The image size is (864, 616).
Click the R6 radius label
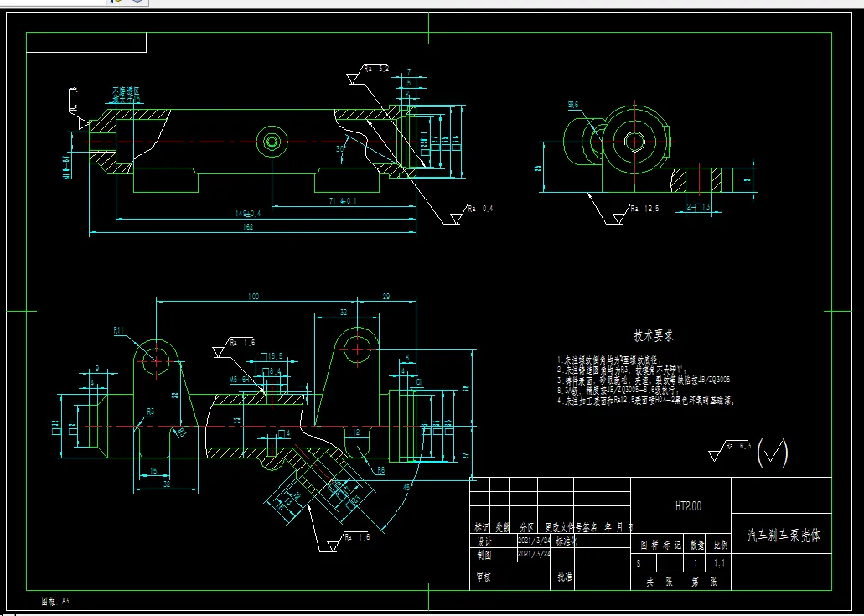click(380, 470)
